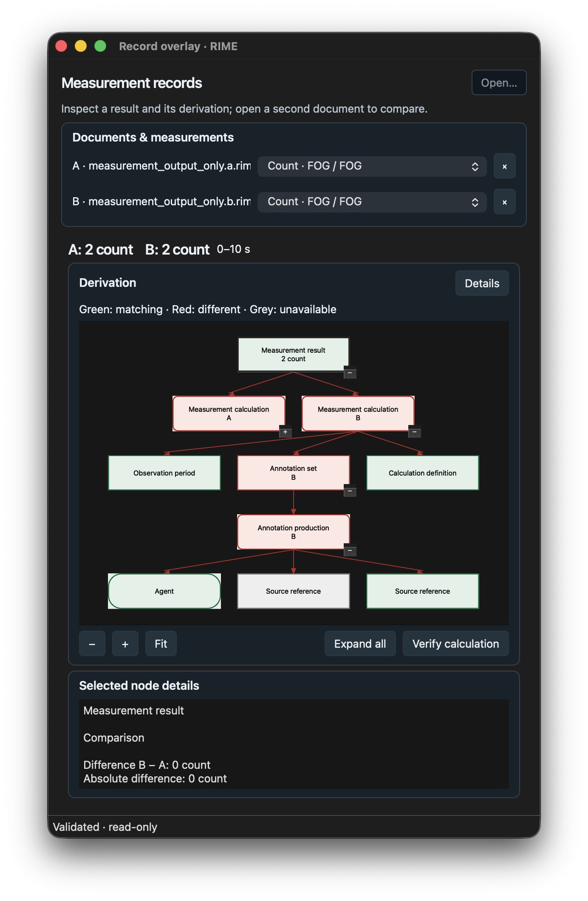Zoom in the derivation graph
588x901 pixels.
point(125,644)
